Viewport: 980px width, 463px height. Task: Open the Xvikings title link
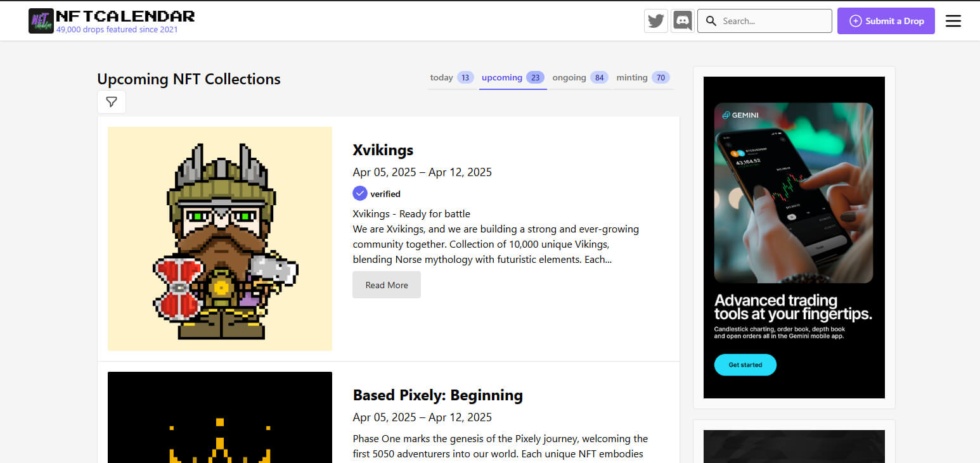click(x=383, y=150)
